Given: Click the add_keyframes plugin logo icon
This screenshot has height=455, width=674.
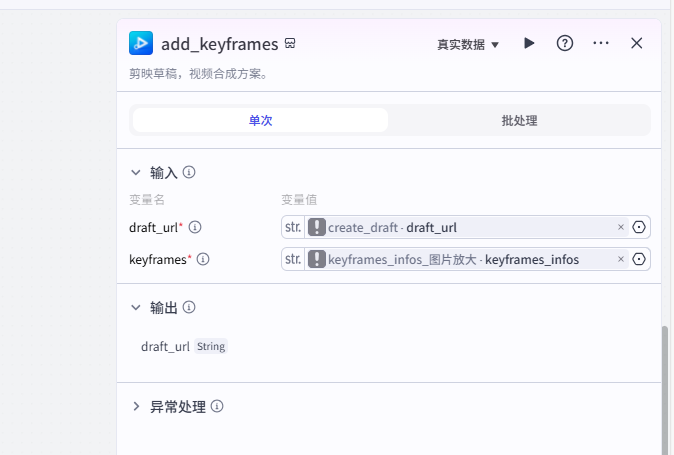Looking at the screenshot, I should [140, 43].
